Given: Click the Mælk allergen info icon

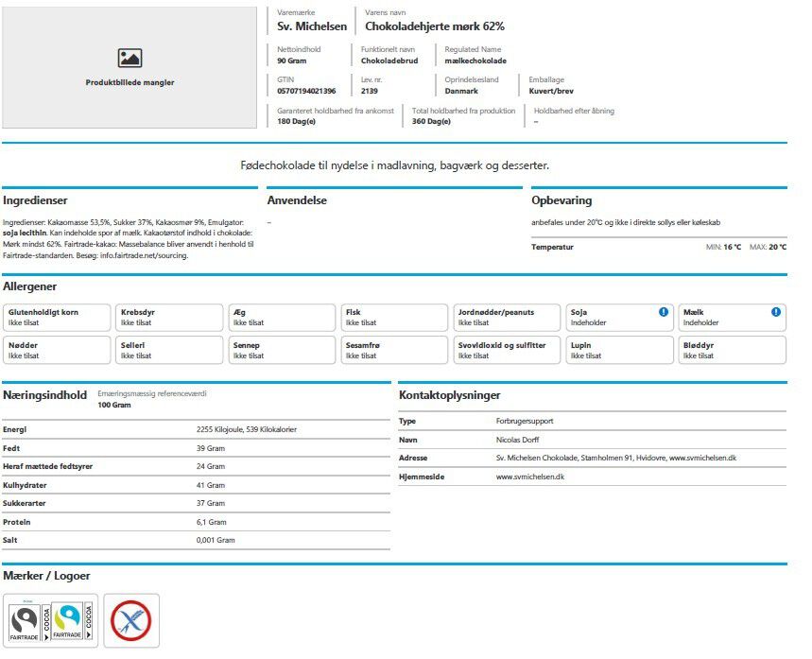Looking at the screenshot, I should (x=776, y=312).
